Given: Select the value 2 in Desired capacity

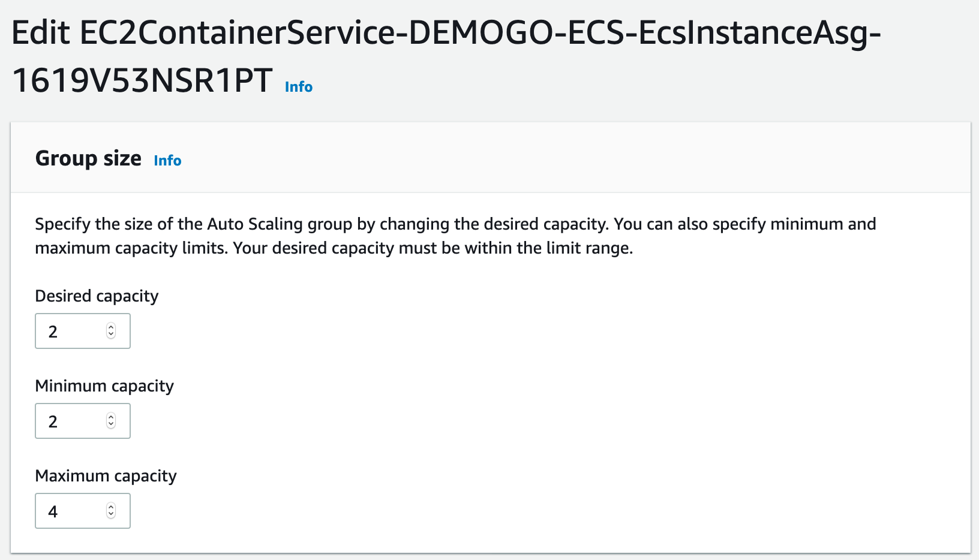Looking at the screenshot, I should click(x=53, y=332).
